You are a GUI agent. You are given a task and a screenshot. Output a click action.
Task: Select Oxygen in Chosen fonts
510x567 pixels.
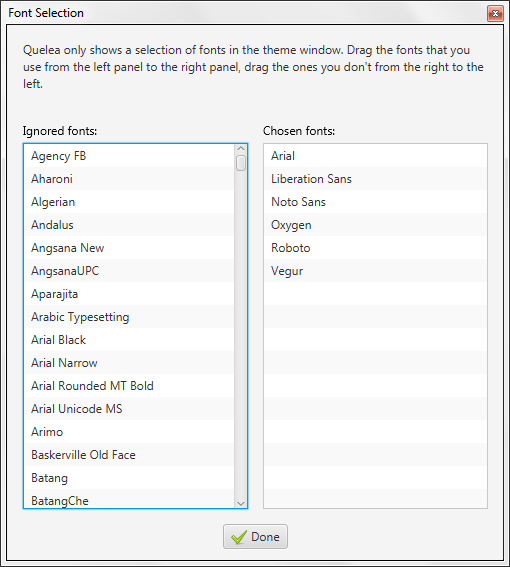coord(375,225)
